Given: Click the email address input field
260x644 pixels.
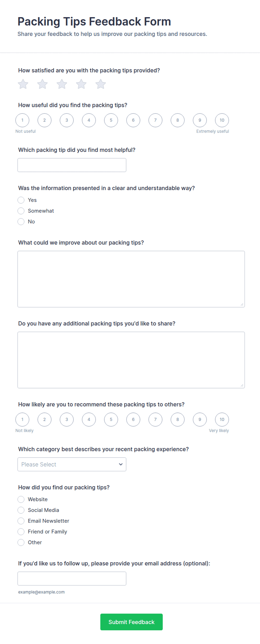Looking at the screenshot, I should (72, 578).
